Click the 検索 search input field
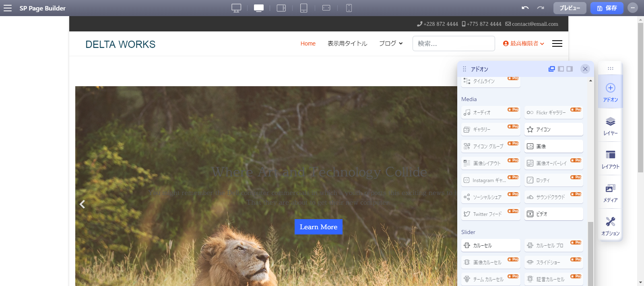Screen dimensions: 644x286 (x=454, y=44)
